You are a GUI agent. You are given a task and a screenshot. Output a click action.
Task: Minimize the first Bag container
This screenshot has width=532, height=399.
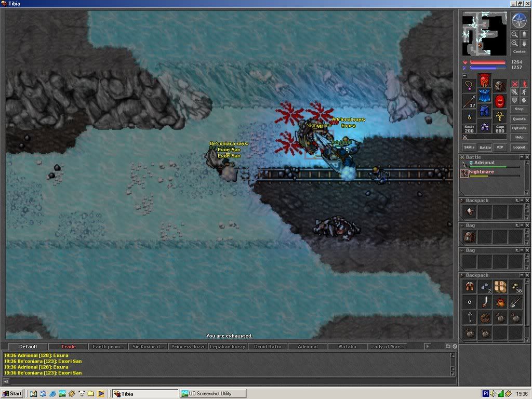[x=522, y=225]
